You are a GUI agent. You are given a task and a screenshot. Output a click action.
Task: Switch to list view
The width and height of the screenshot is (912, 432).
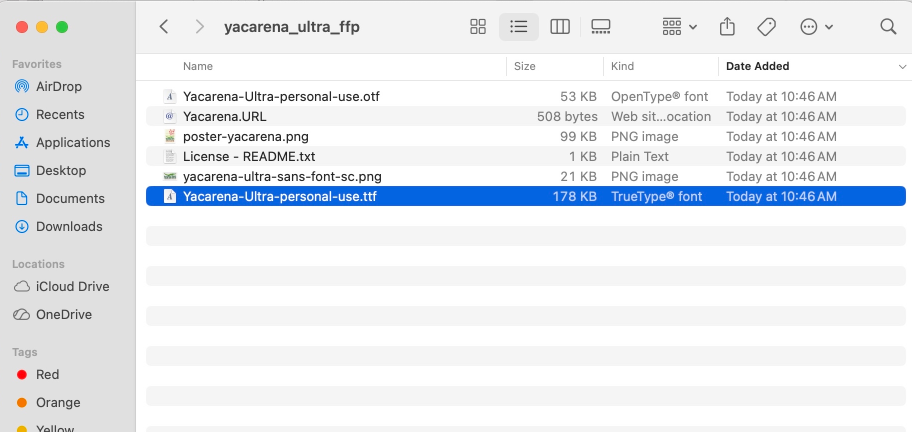click(x=518, y=26)
